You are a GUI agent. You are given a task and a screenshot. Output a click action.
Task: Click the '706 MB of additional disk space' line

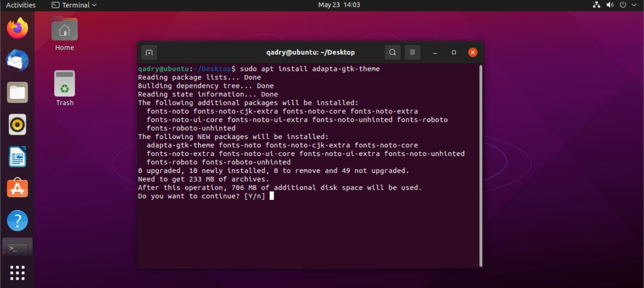(280, 188)
